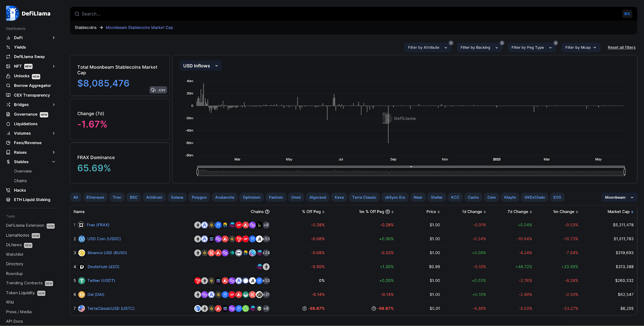Click the download .csv icon button
The image size is (644, 326).
click(x=158, y=90)
